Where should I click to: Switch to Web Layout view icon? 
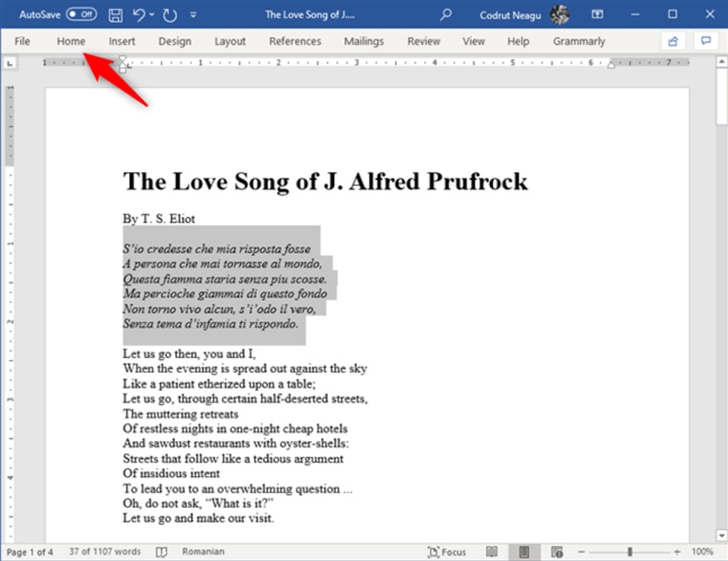tap(557, 552)
